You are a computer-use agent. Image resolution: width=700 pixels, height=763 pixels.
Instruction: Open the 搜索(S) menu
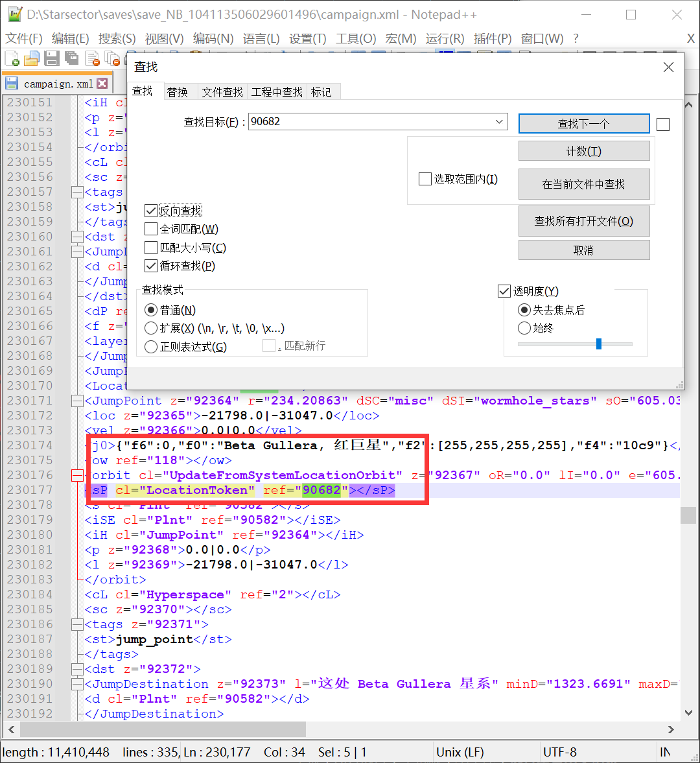[x=117, y=39]
